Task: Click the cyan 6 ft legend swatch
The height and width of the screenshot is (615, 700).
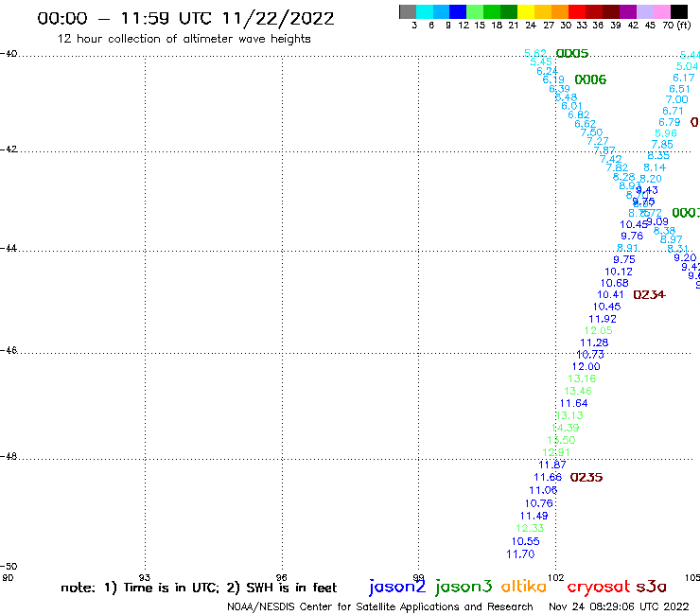Action: [x=425, y=11]
